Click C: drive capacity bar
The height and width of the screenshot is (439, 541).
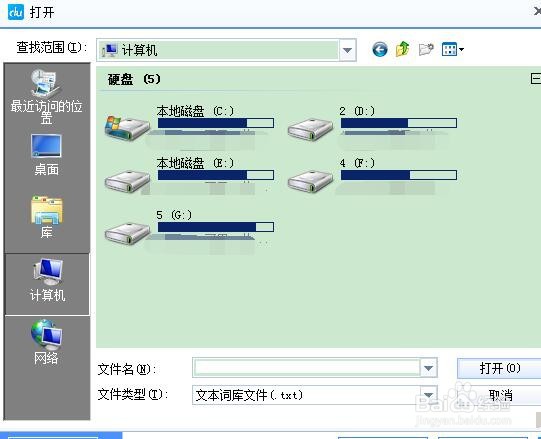tap(216, 123)
